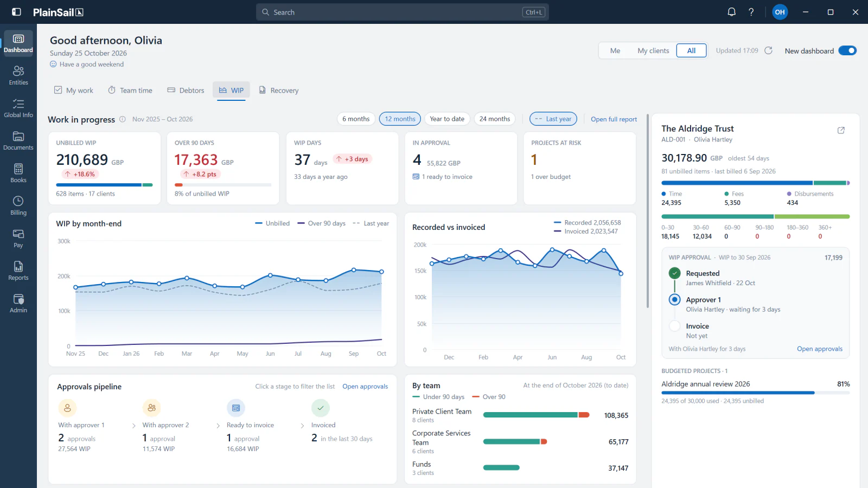Image resolution: width=868 pixels, height=488 pixels.
Task: Switch to the Debtors tab
Action: (x=186, y=91)
